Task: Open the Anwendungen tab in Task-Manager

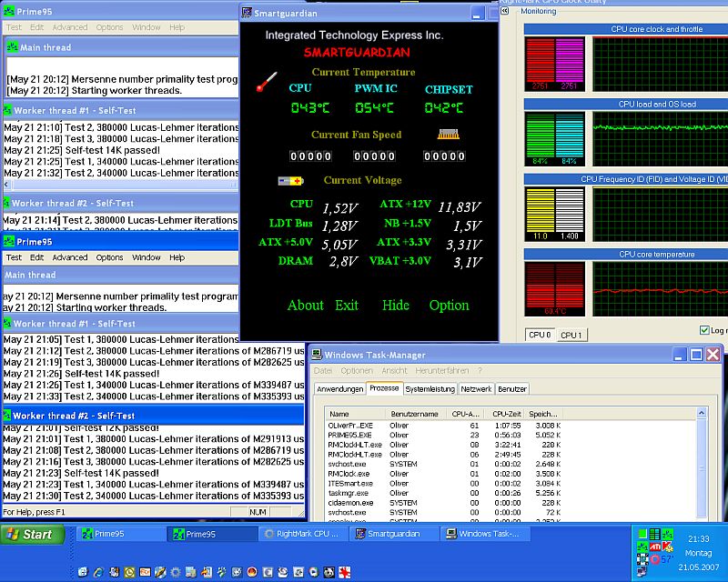Action: 339,389
